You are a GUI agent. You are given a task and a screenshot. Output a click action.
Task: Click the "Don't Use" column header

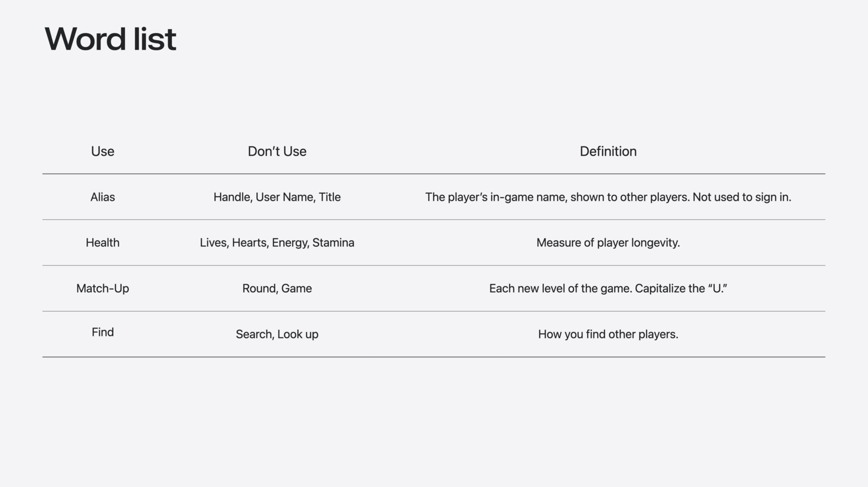click(277, 152)
